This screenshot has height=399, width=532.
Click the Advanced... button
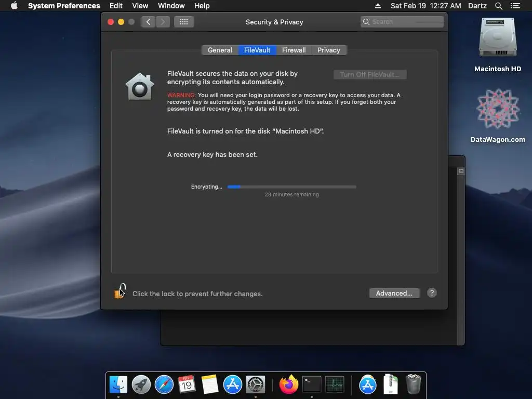[x=394, y=294]
